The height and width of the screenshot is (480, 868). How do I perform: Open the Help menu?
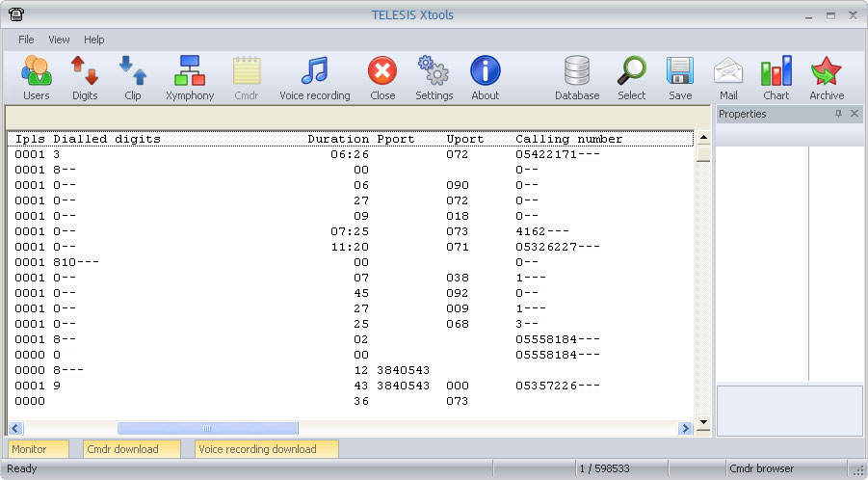tap(94, 40)
